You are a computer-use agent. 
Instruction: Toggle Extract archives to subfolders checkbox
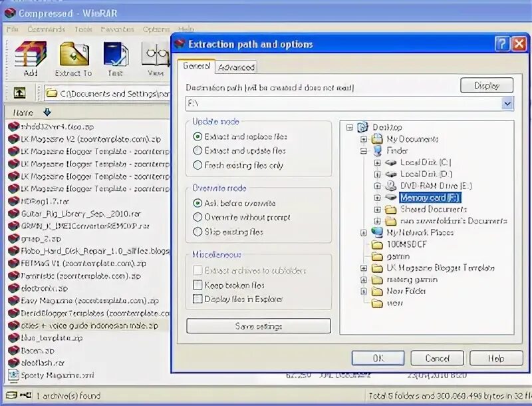pyautogui.click(x=198, y=270)
